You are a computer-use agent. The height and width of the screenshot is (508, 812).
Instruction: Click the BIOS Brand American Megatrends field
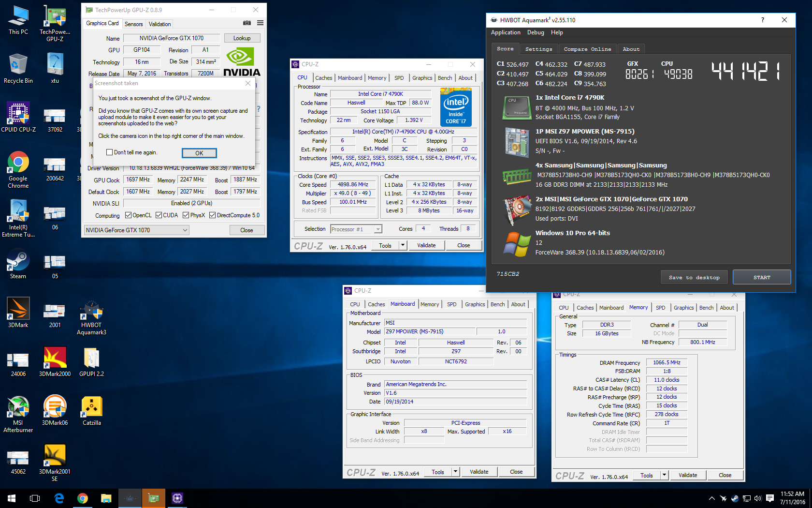click(x=455, y=384)
